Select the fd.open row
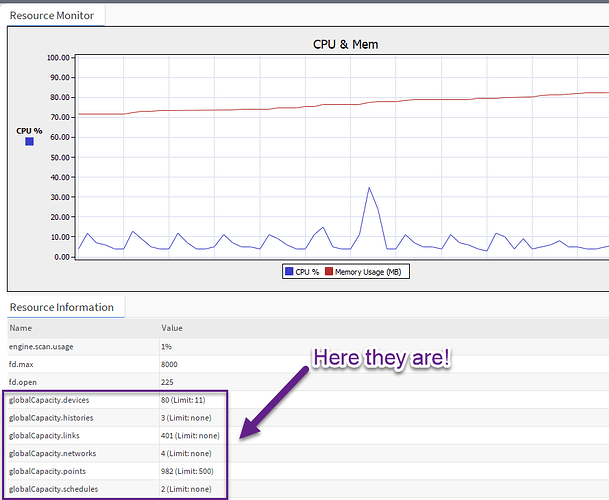This screenshot has width=609, height=500. [26, 382]
